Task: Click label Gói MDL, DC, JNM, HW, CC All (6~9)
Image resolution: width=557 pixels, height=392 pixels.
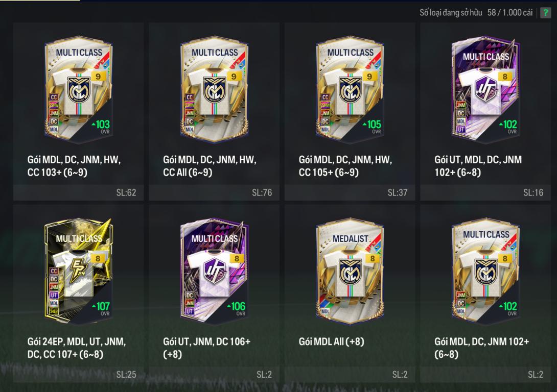Action: (210, 166)
